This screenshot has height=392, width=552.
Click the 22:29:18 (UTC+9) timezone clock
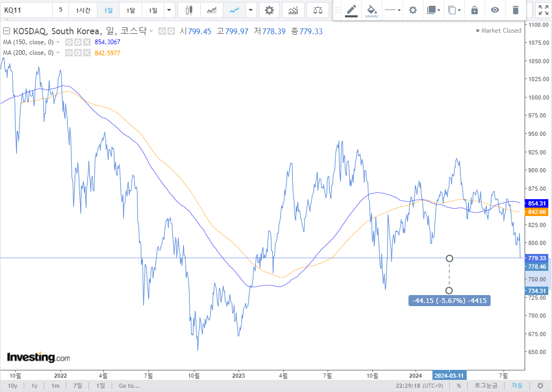[419, 386]
